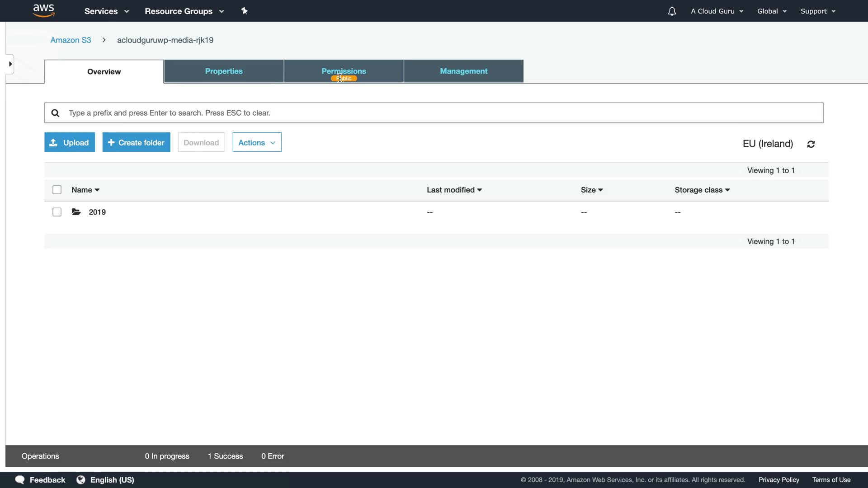Click the pin shortcut icon in navbar
Image resolution: width=868 pixels, height=488 pixels.
point(245,11)
